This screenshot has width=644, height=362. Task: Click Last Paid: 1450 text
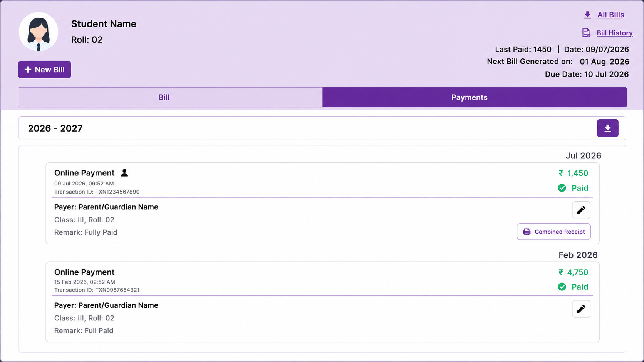pyautogui.click(x=523, y=50)
